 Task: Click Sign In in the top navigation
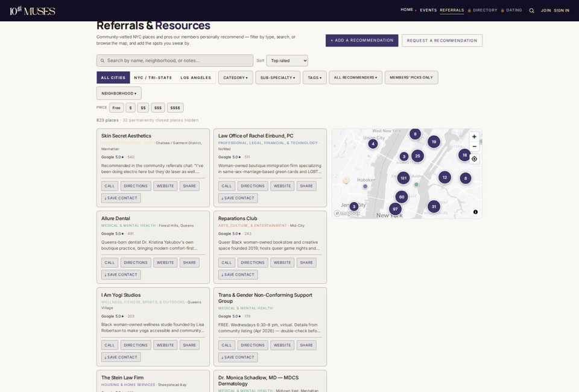562,10
